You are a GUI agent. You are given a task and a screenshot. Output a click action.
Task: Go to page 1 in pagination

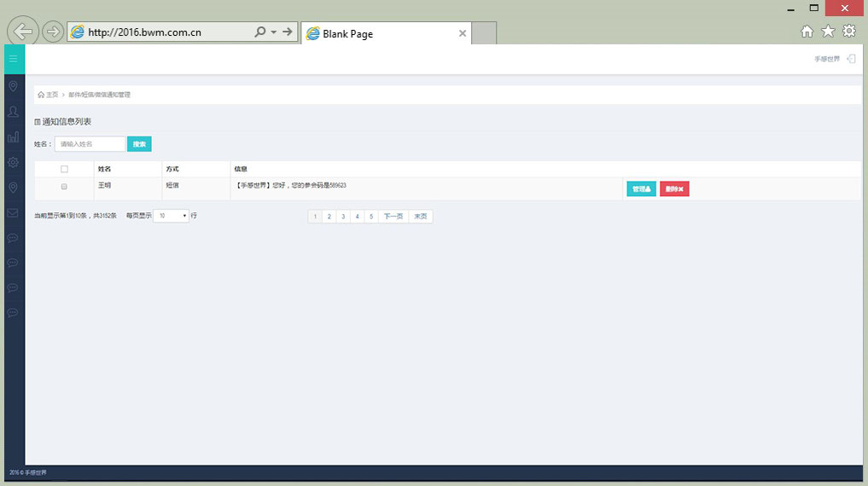[x=315, y=217]
